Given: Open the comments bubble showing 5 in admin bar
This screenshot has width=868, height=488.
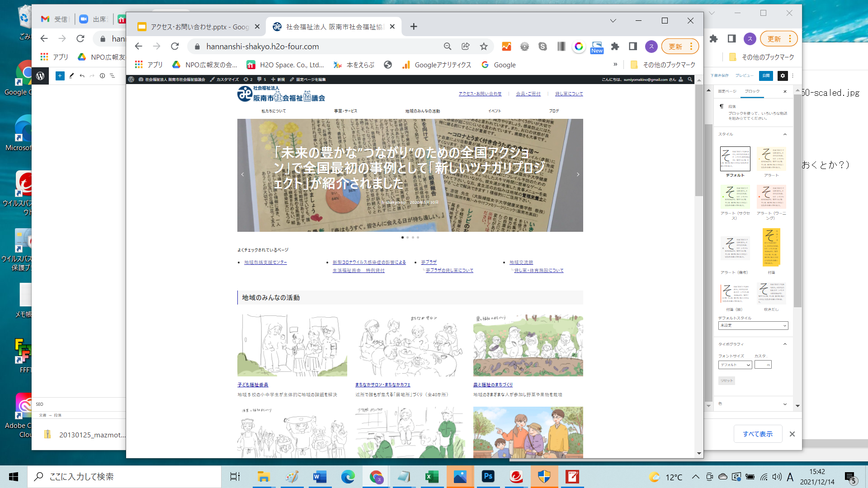Looking at the screenshot, I should point(261,80).
